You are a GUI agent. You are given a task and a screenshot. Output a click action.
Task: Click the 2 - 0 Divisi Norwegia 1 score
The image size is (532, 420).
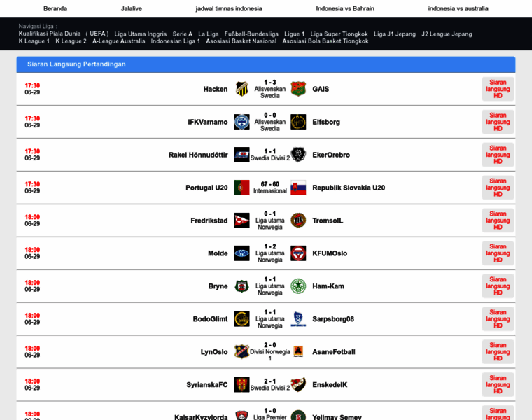(x=270, y=352)
